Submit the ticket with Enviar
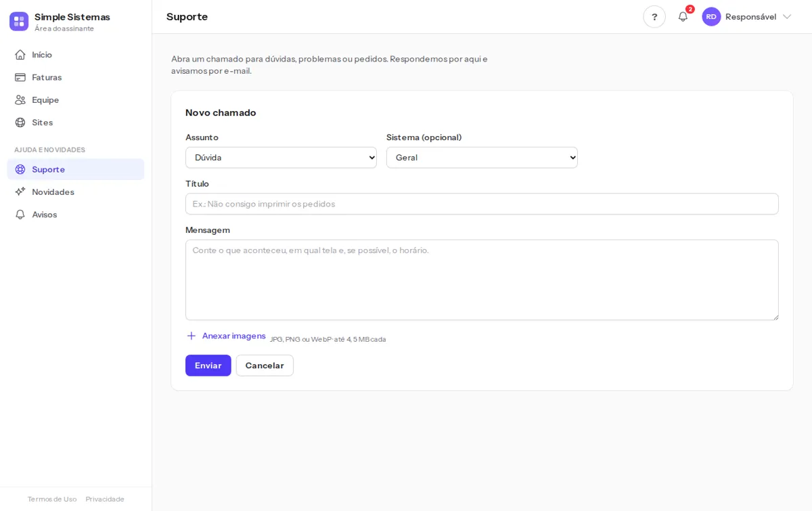The image size is (812, 511). click(x=208, y=365)
